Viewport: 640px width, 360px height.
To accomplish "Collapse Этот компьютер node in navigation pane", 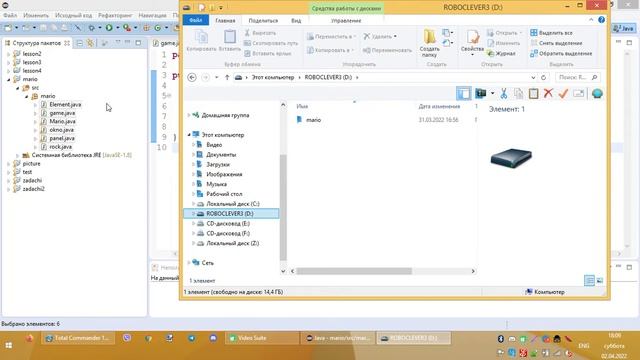I will [x=189, y=135].
